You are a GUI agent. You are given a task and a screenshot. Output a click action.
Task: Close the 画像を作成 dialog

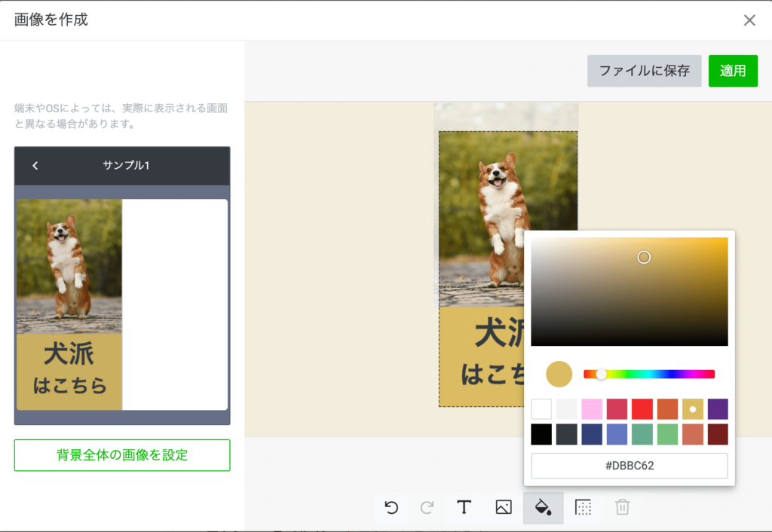coord(749,20)
